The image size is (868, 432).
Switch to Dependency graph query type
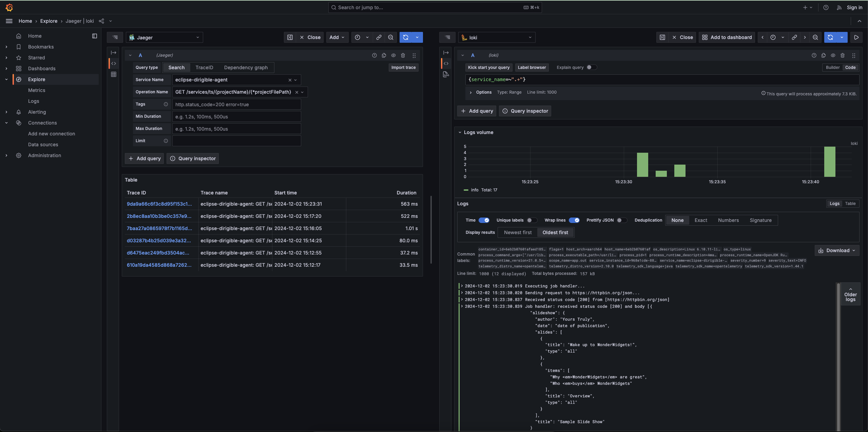click(246, 68)
